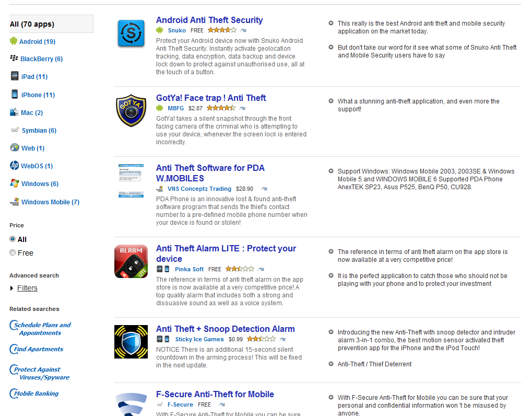
Task: Open the Snoop Detection Alarm shield icon
Action: tap(131, 342)
